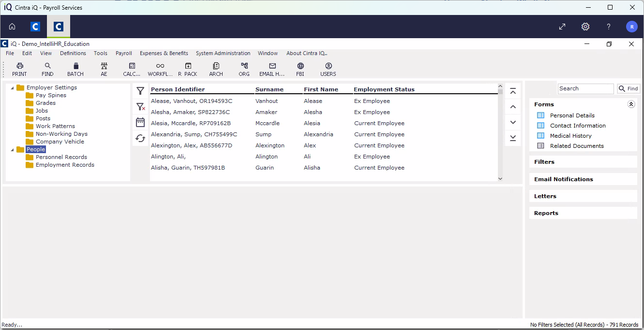Image resolution: width=644 pixels, height=330 pixels.
Task: Switch to the active Cintra C tab
Action: coord(59,27)
